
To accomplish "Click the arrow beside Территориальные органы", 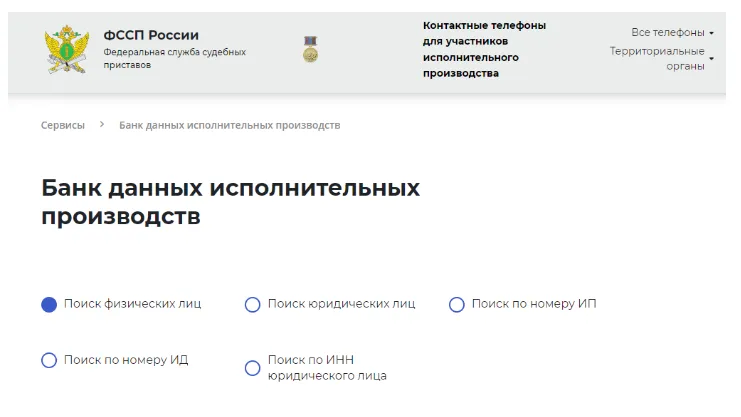I will 711,58.
